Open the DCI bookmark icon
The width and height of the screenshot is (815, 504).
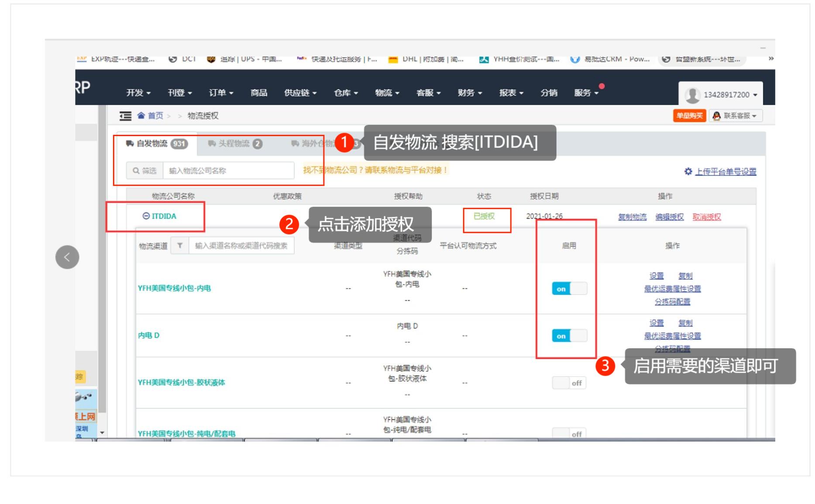pos(173,59)
